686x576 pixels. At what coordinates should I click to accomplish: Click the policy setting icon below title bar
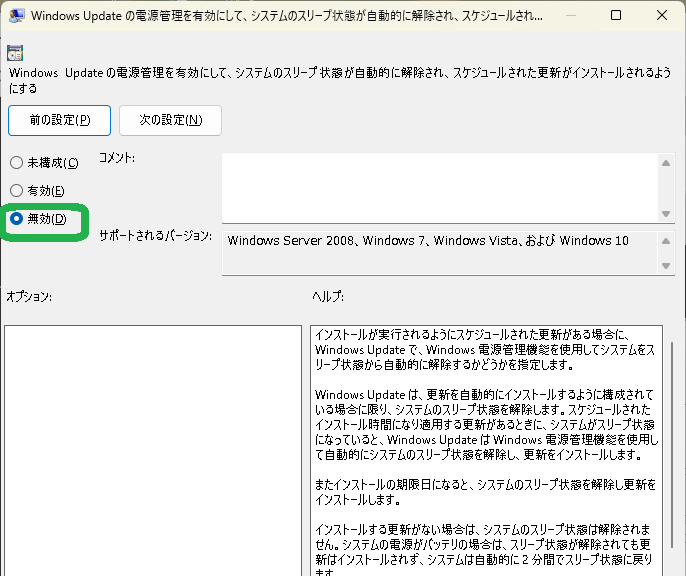(x=15, y=53)
